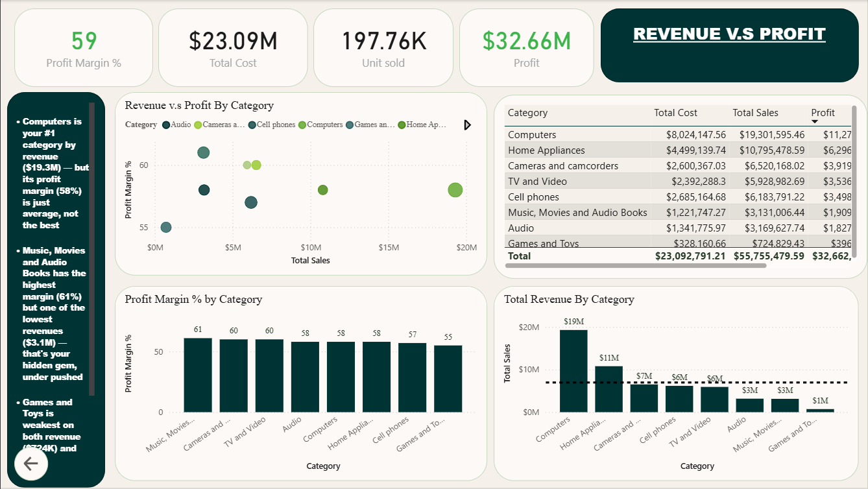The height and width of the screenshot is (489, 868).
Task: Open the REVENUE V.S PROFIT title button
Action: [729, 45]
